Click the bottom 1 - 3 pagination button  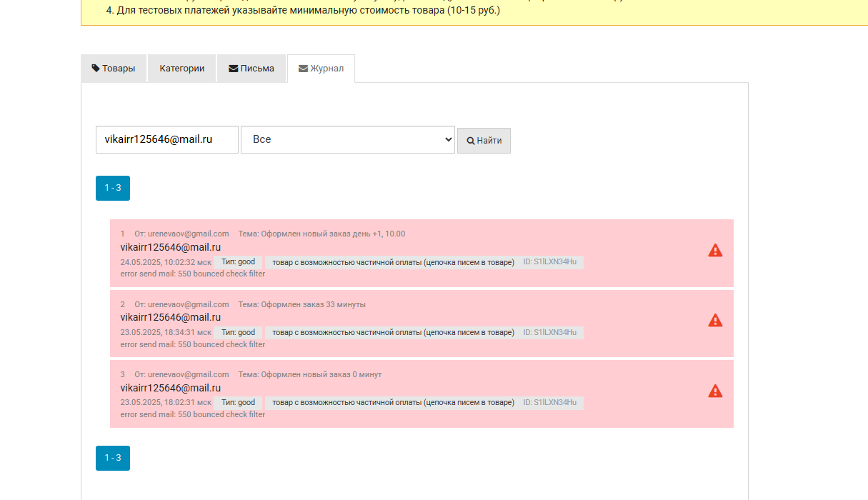113,458
